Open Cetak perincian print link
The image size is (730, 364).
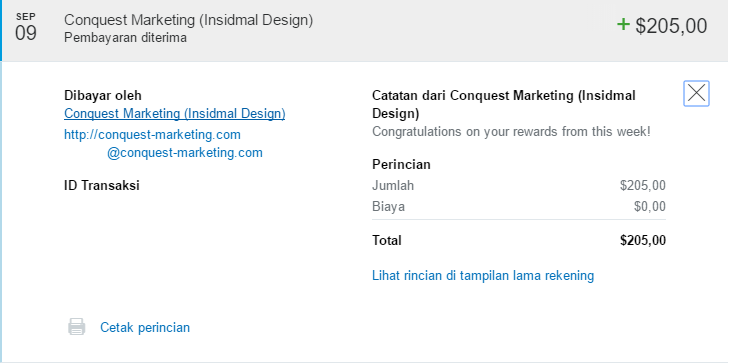coord(145,328)
